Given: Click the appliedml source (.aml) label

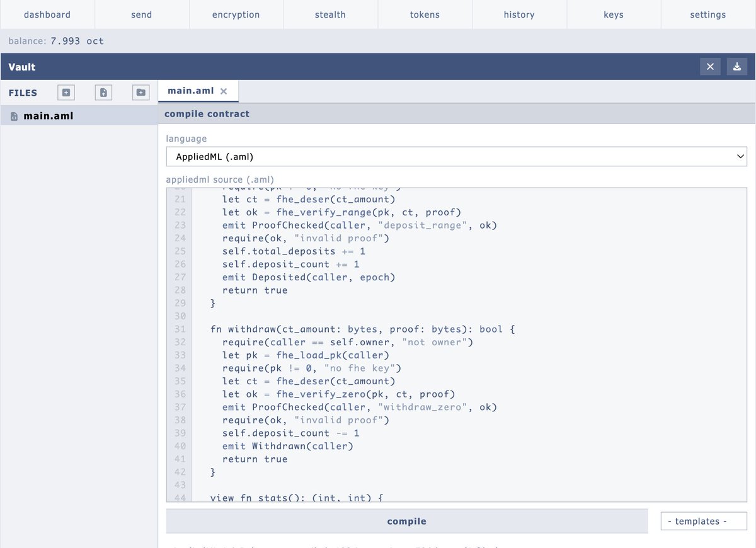Looking at the screenshot, I should pyautogui.click(x=220, y=180).
